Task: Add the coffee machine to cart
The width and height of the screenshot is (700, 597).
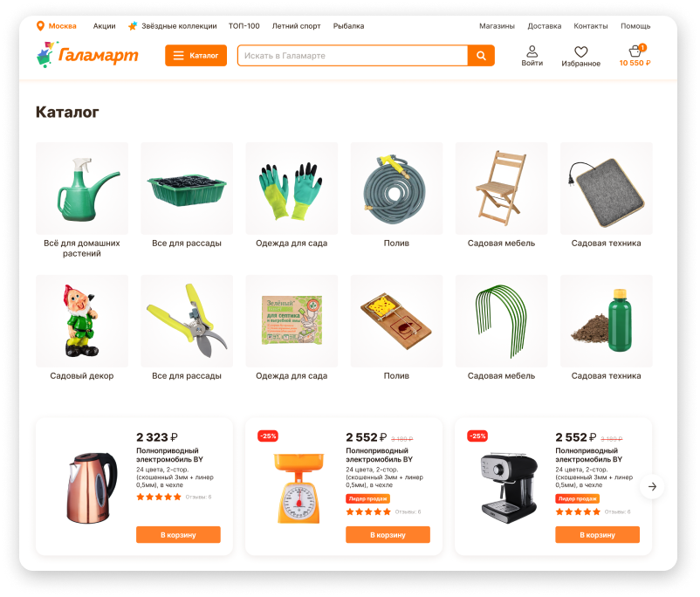Action: (597, 534)
